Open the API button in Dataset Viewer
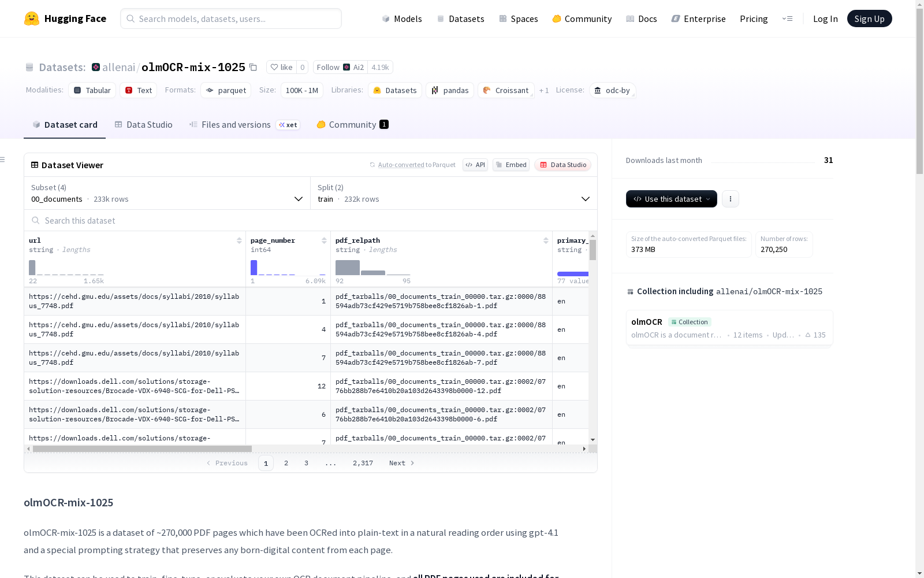924x578 pixels. pos(475,165)
